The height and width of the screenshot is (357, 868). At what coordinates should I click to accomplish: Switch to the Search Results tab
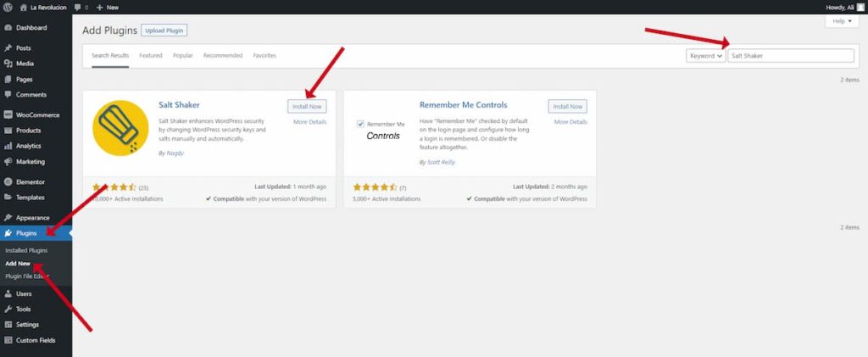click(110, 56)
